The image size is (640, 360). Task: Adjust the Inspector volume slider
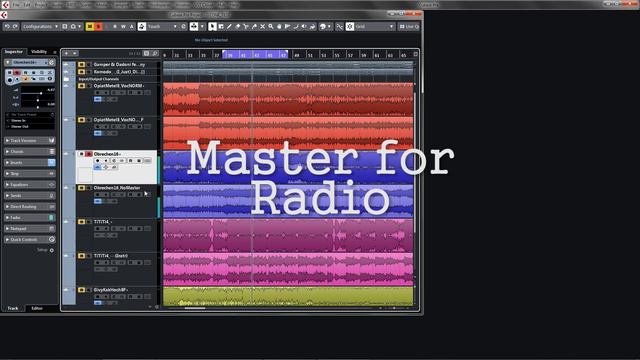[38, 93]
